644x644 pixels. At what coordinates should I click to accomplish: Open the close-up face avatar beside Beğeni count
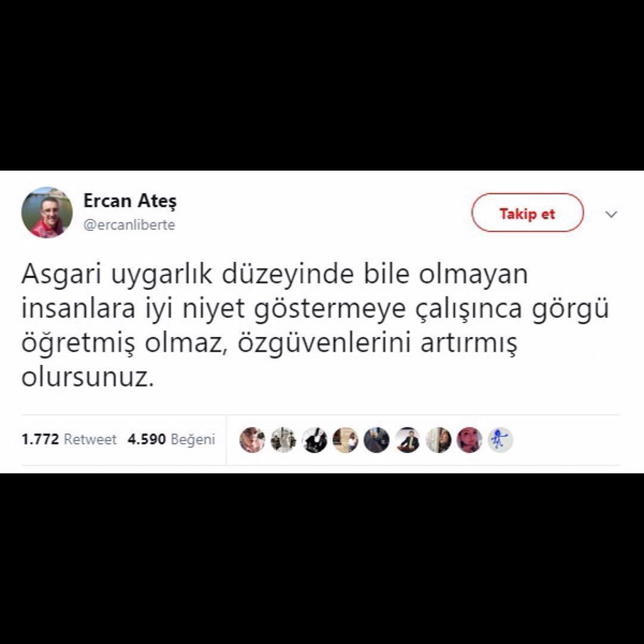click(x=252, y=440)
